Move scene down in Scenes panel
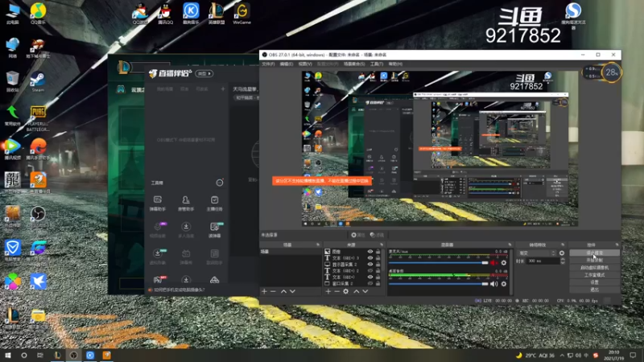Viewport: 644px width, 362px height. click(x=292, y=291)
